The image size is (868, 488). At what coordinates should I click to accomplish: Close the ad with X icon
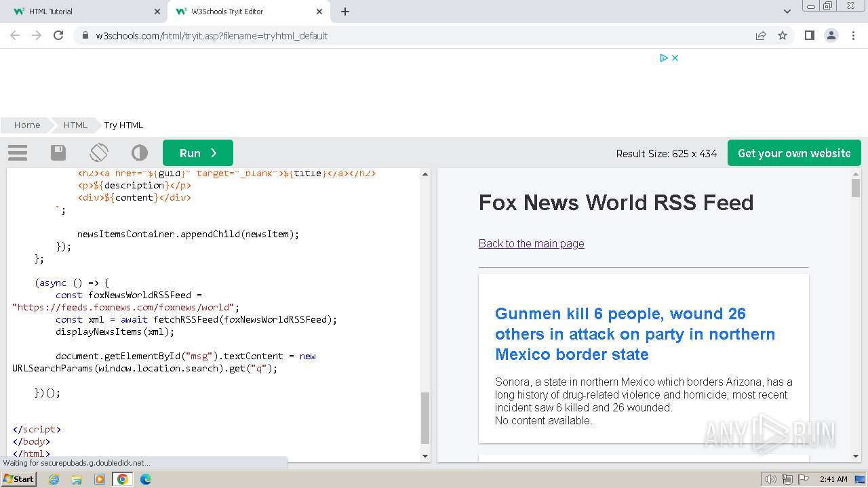click(675, 58)
